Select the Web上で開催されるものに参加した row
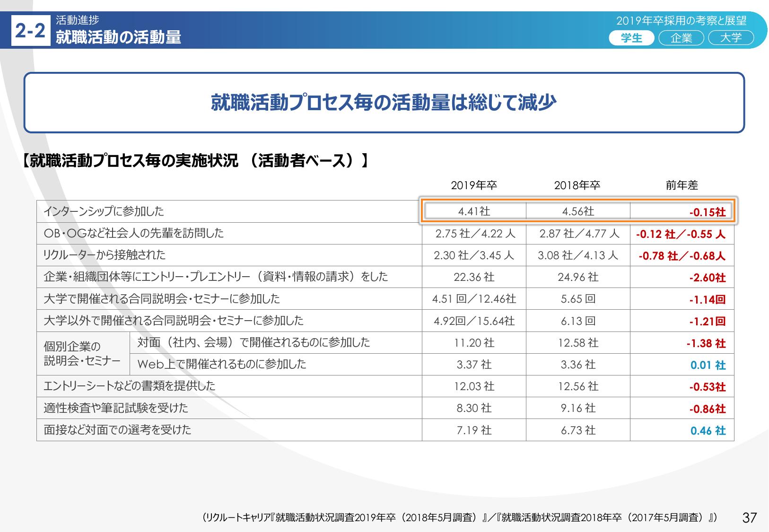 (x=222, y=364)
